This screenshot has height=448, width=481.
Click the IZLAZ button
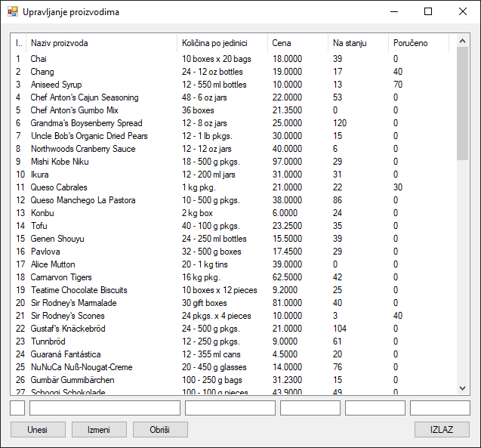[x=442, y=429]
